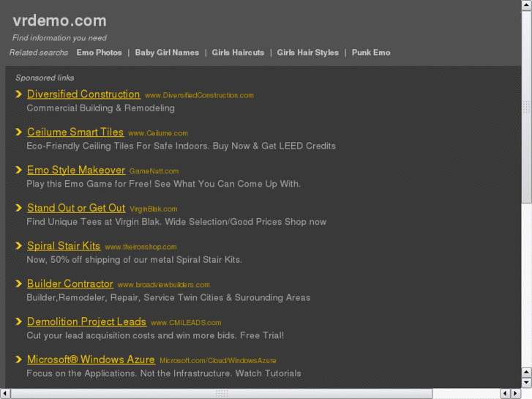This screenshot has width=532, height=399.
Task: Click the arrow beside Stand Out or Get Out
Action: point(19,208)
